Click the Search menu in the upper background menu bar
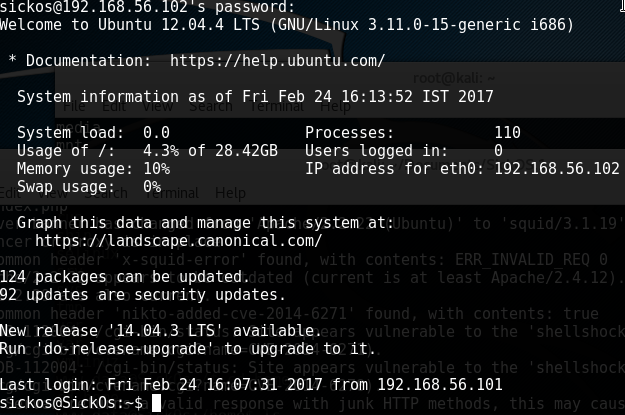This screenshot has height=415, width=625. tap(206, 107)
